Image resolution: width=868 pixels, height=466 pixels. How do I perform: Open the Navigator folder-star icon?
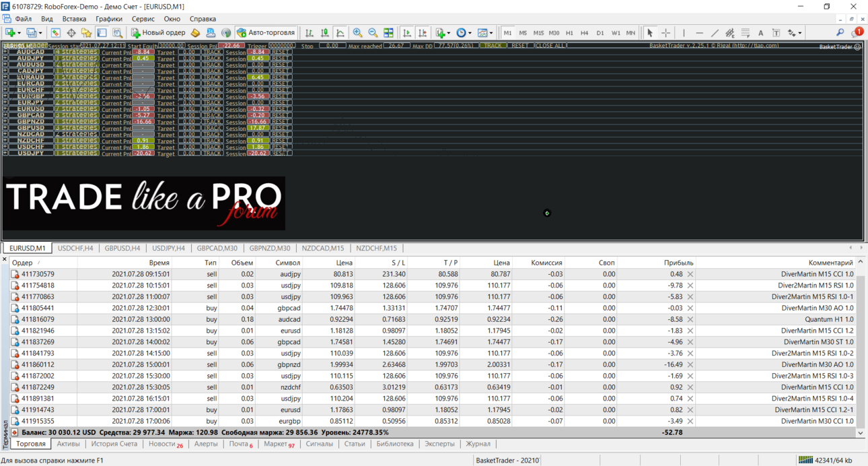click(86, 32)
